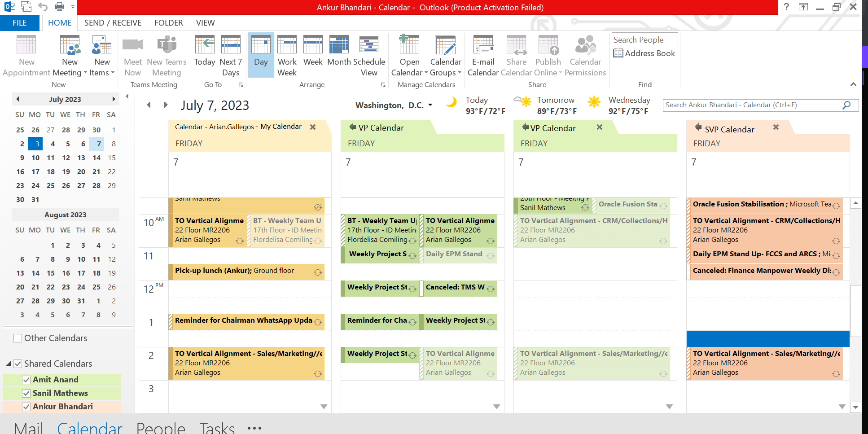
Task: Go to Tasks module
Action: 217,427
